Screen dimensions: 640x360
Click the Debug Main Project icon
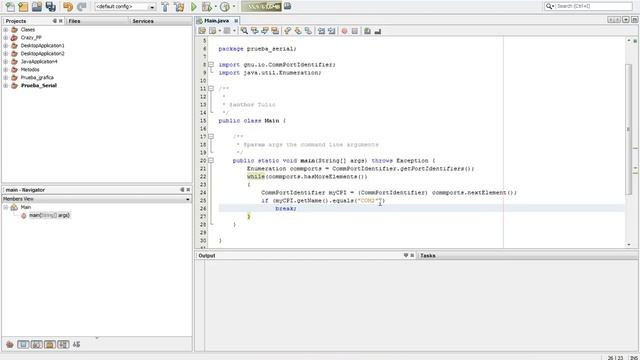207,6
